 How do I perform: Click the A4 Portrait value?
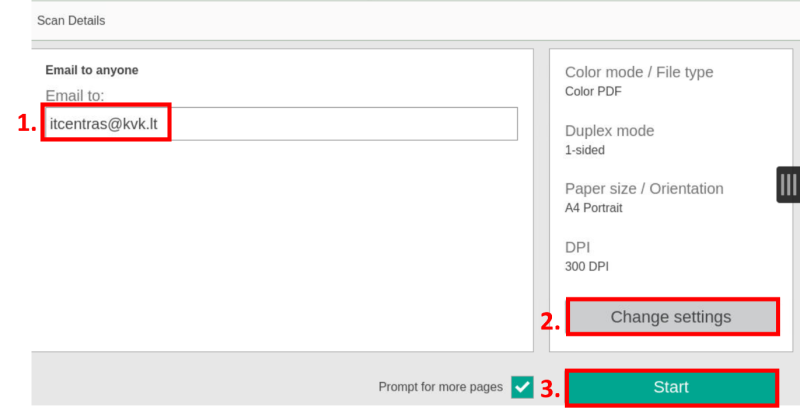tap(593, 208)
